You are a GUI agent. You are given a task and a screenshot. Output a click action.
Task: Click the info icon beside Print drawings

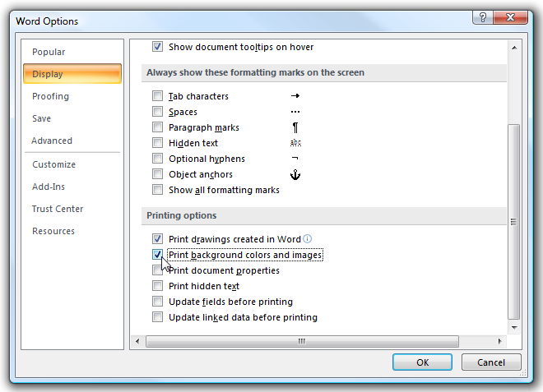pyautogui.click(x=307, y=238)
